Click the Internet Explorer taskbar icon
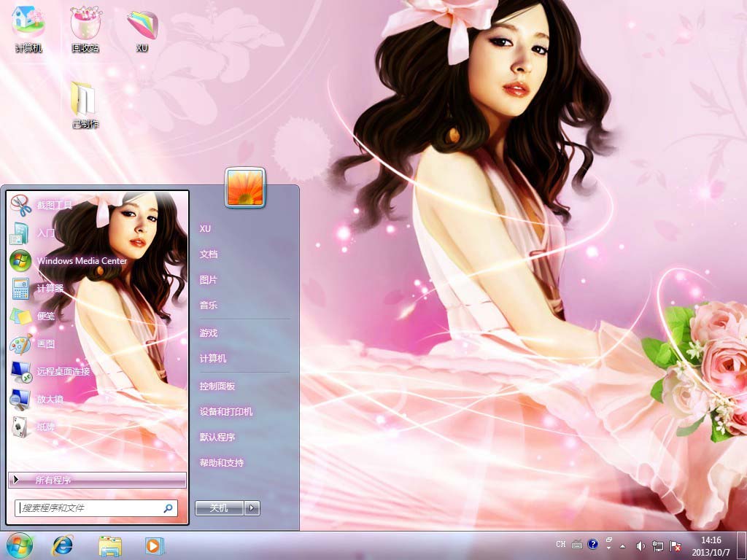747x560 pixels. pyautogui.click(x=63, y=545)
